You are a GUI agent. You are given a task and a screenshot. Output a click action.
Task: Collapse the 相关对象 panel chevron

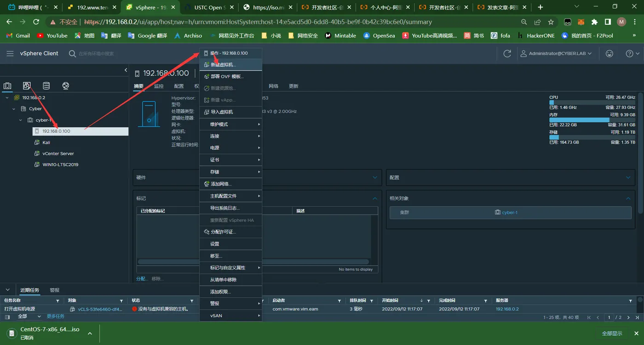coord(628,198)
